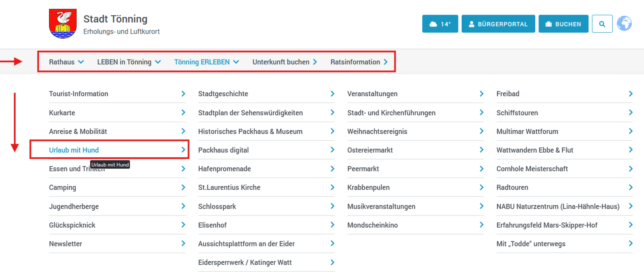Click the arrow icon beside Mondscheinkino
This screenshot has width=644, height=278.
pyautogui.click(x=481, y=225)
